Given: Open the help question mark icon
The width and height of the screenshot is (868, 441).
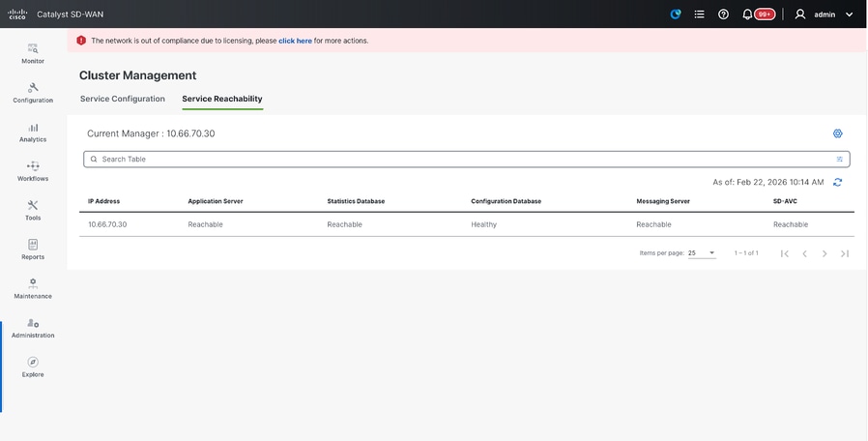Looking at the screenshot, I should click(723, 15).
